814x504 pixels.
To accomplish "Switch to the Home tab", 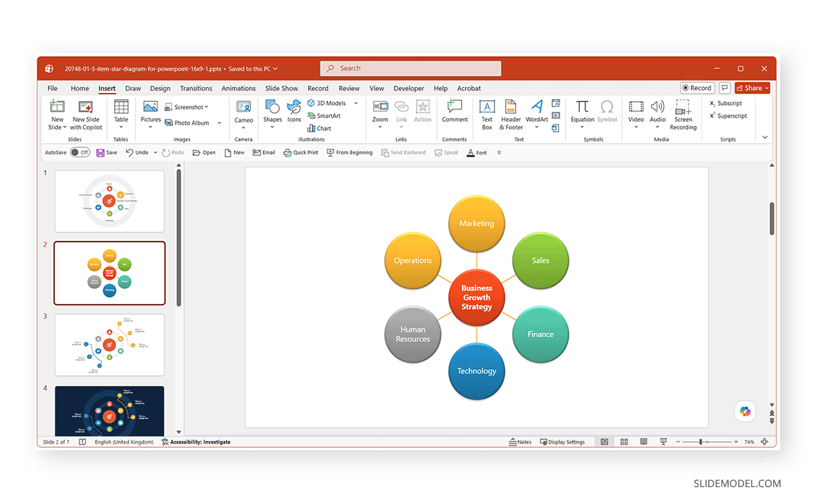I will (80, 88).
